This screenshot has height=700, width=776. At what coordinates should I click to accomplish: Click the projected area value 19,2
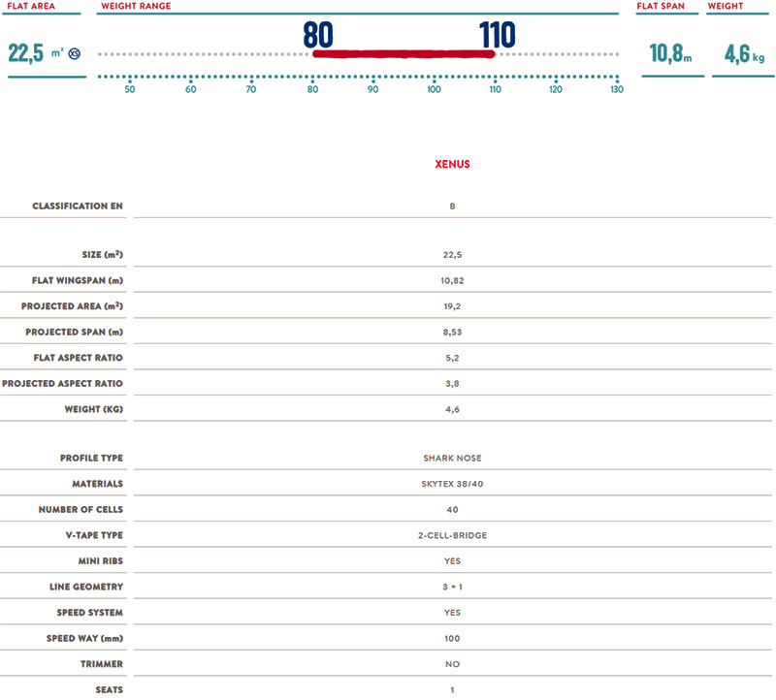452,306
